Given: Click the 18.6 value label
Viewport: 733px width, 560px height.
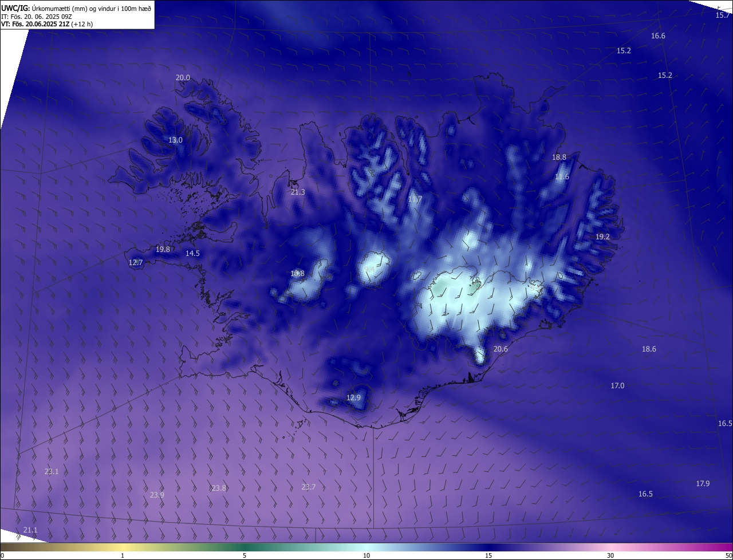Looking at the screenshot, I should [649, 349].
